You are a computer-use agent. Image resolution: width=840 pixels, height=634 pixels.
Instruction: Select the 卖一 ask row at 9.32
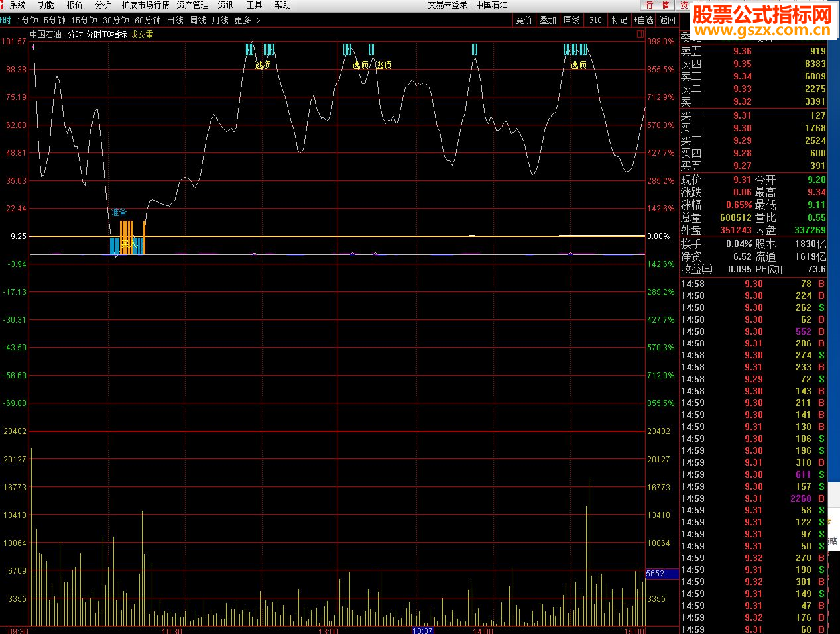click(754, 101)
